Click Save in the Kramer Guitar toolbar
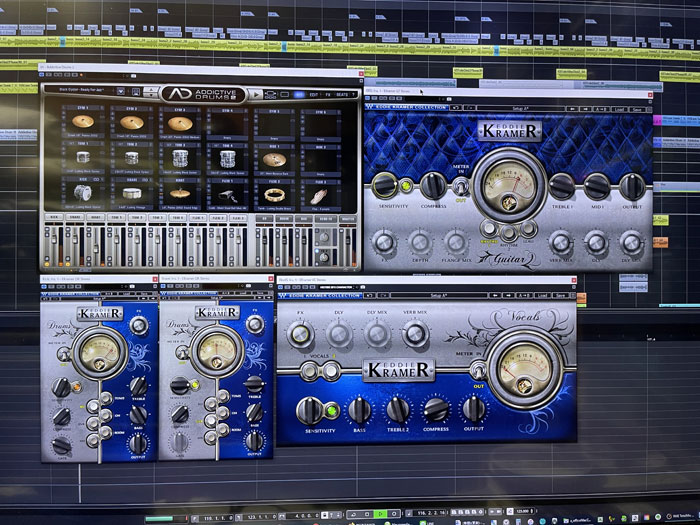 (x=637, y=109)
